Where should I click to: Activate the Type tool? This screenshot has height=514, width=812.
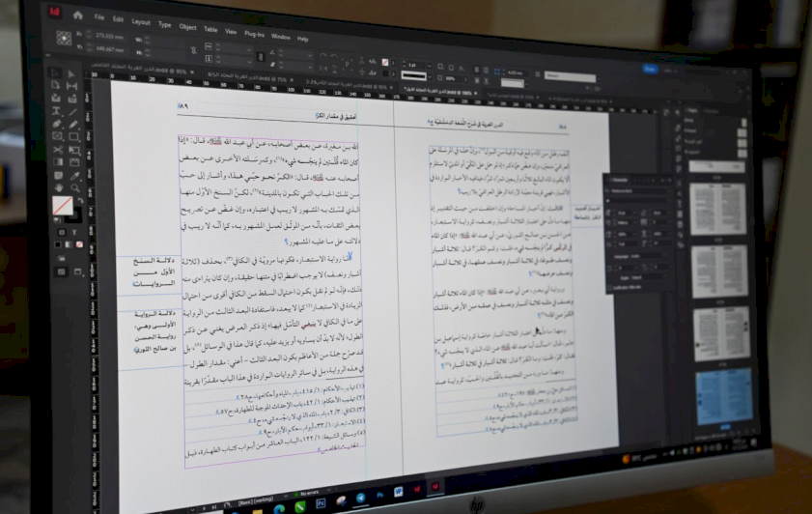click(56, 111)
